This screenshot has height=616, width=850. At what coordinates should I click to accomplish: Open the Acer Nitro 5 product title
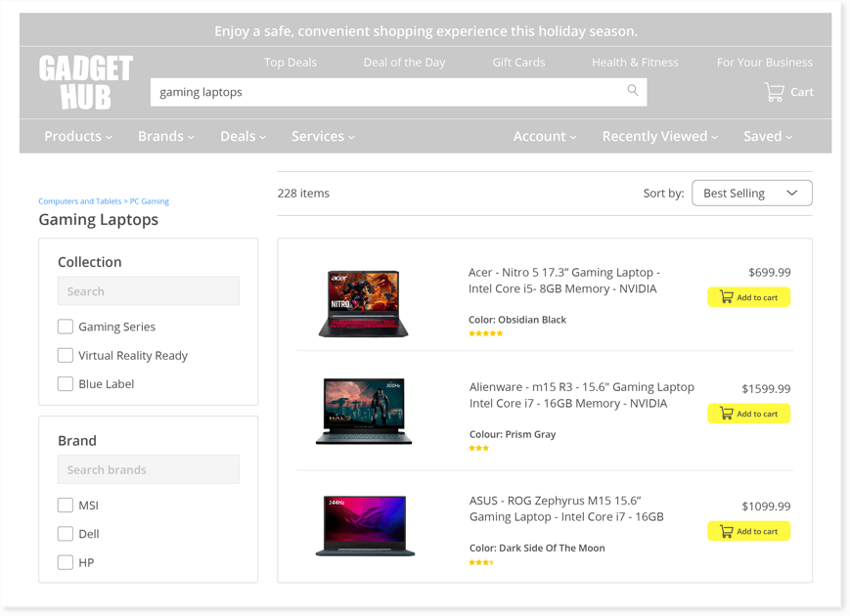coord(563,281)
